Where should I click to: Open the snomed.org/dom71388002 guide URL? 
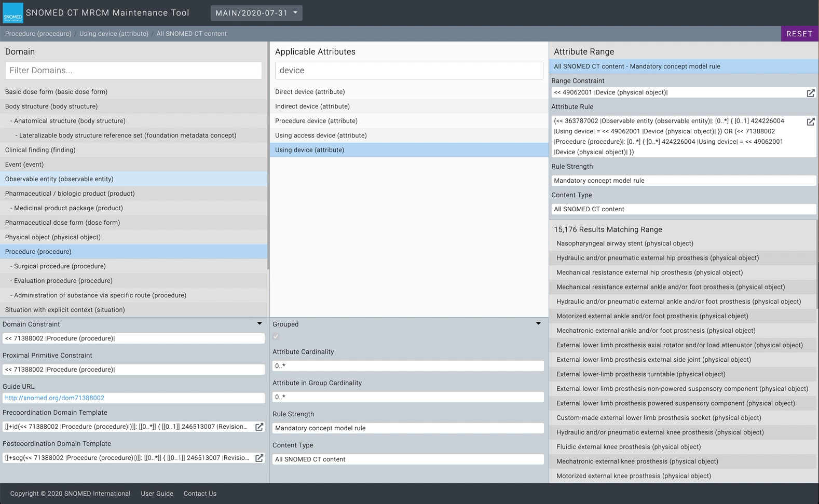54,398
